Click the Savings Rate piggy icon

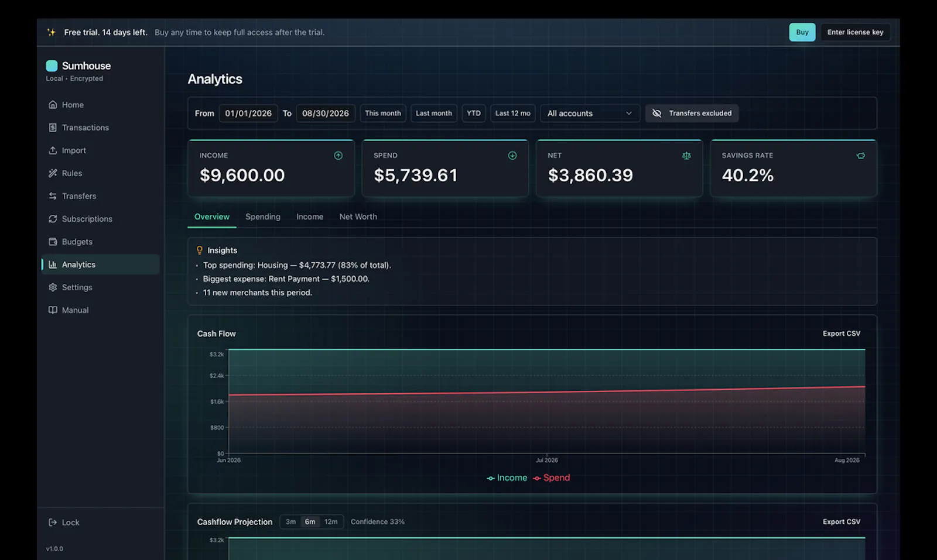[860, 156]
